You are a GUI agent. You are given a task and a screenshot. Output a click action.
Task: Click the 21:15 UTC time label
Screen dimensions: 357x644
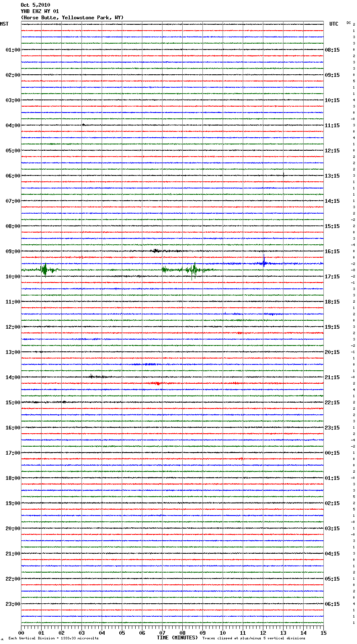click(332, 377)
